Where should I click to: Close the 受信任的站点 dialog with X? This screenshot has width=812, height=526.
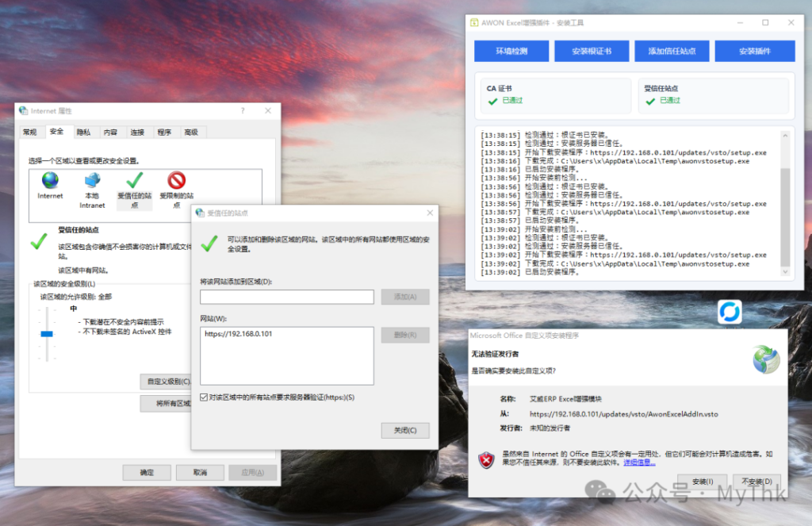tap(429, 213)
